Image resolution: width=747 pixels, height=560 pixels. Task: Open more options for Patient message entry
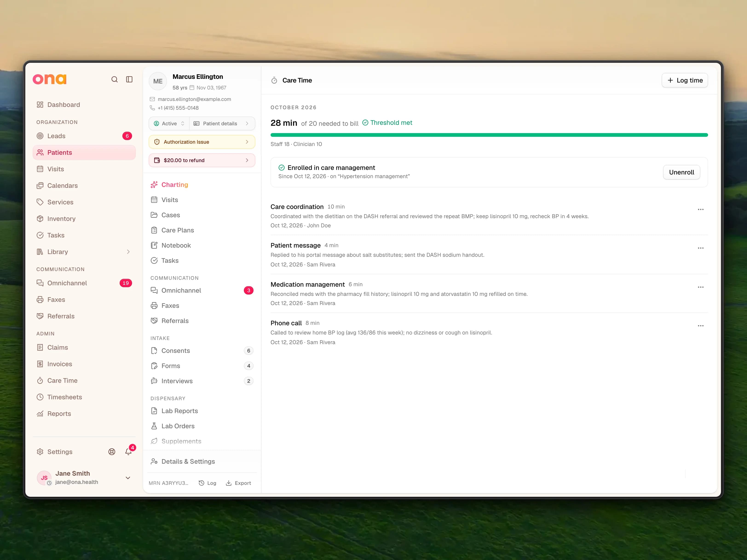pyautogui.click(x=701, y=248)
